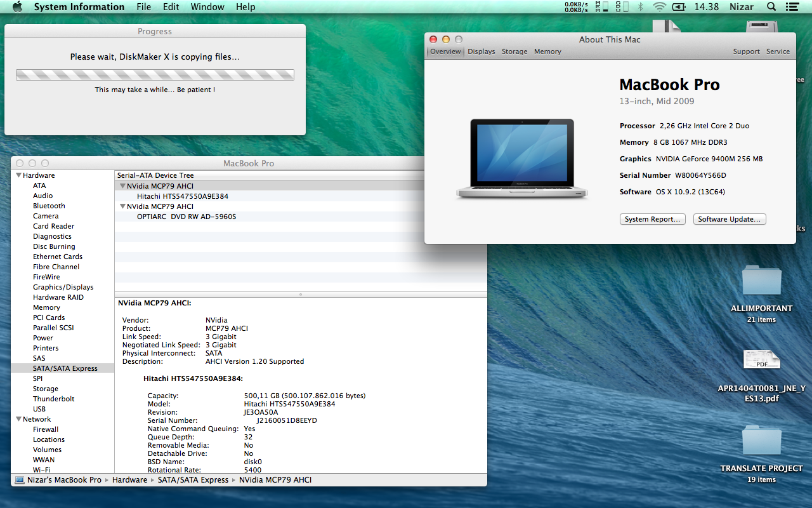Open the TRANSLATE PROJECT folder icon

pos(761,440)
